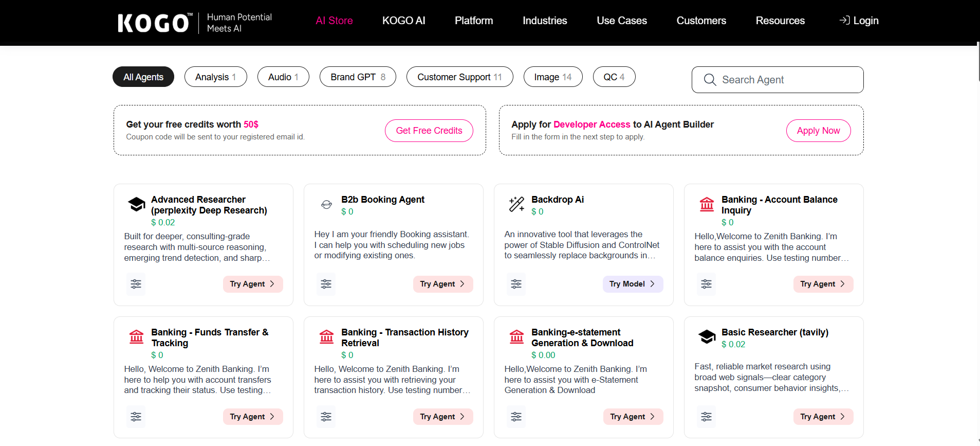Click the 50$ credits amount text
980x446 pixels.
(251, 124)
